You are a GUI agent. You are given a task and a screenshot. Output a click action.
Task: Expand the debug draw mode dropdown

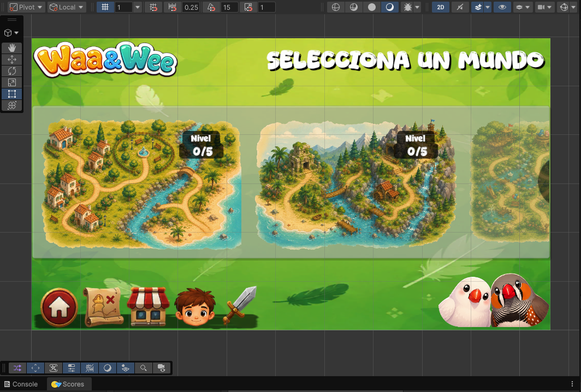click(418, 7)
